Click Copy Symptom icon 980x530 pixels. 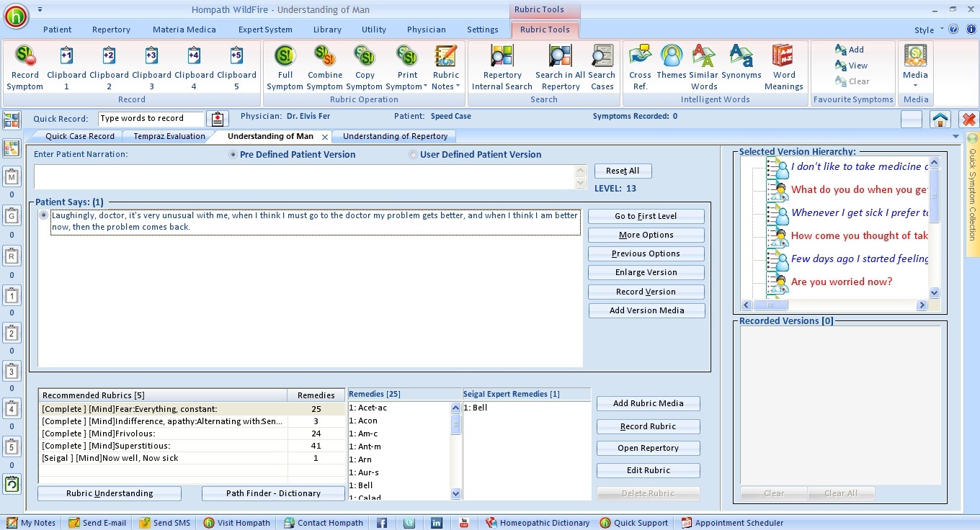point(365,56)
